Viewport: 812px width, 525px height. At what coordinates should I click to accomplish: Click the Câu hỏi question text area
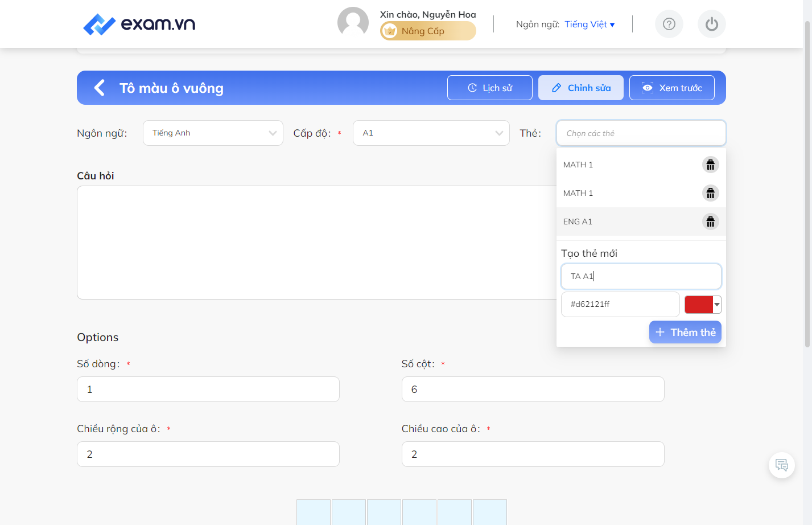(316, 243)
